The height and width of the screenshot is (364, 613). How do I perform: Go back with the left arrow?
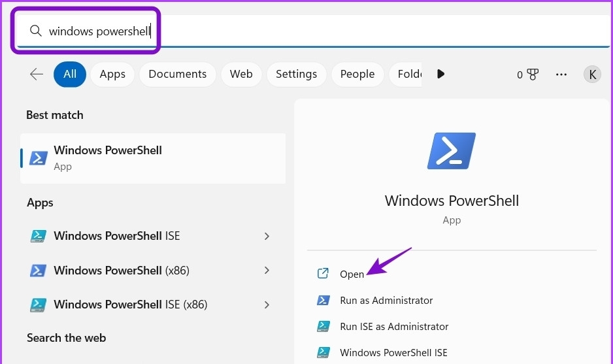tap(37, 74)
